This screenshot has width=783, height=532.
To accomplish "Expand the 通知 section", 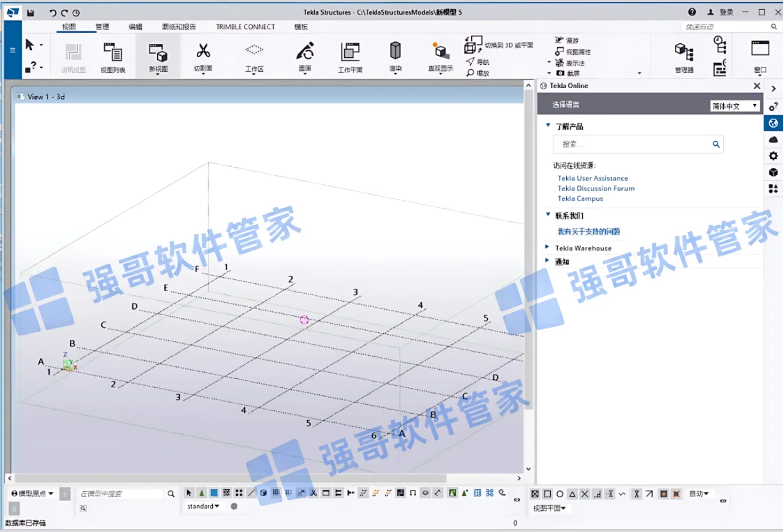I will point(547,261).
